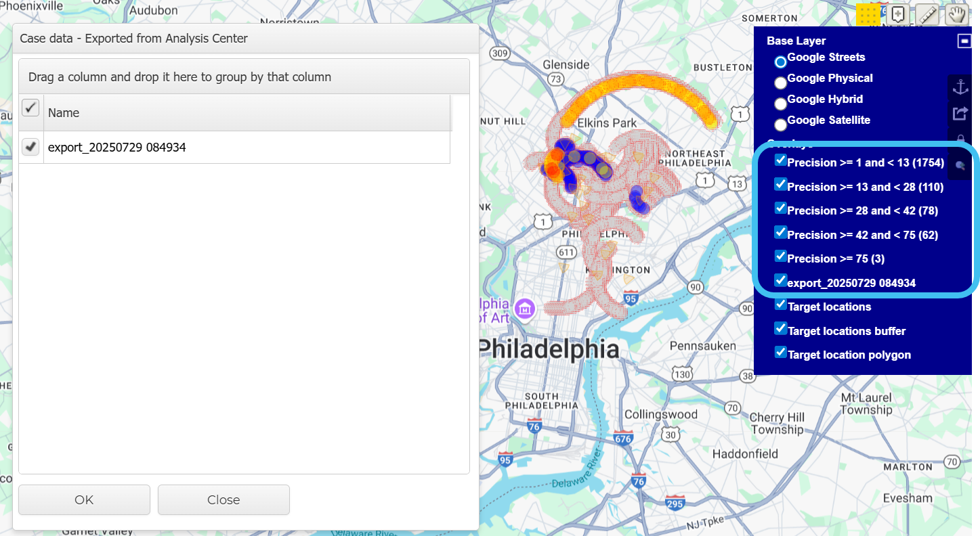The width and height of the screenshot is (980, 536).
Task: Click the Philadelphia Museum of Art marker
Action: click(x=524, y=309)
